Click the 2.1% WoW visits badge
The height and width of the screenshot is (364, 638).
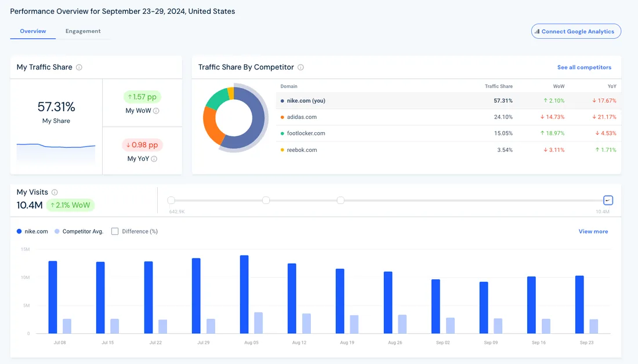(70, 205)
